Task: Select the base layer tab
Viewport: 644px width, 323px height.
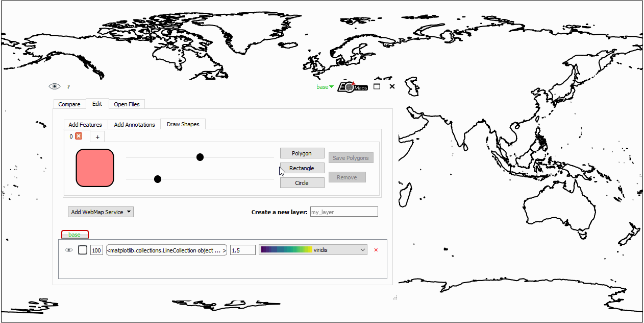Action: coord(75,235)
